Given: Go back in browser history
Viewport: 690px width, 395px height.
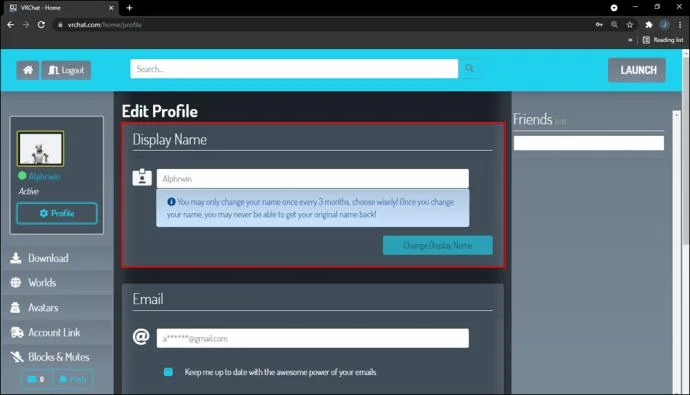Looking at the screenshot, I should pos(11,25).
